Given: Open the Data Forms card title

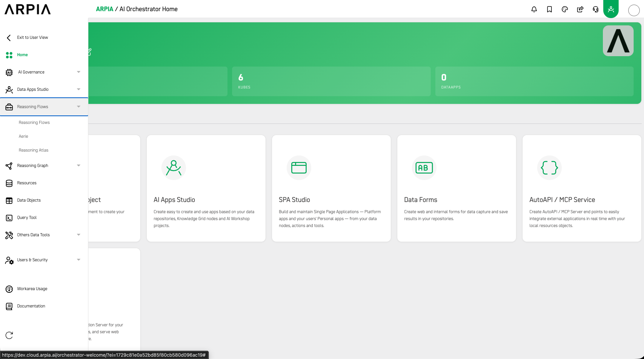Looking at the screenshot, I should coord(421,200).
